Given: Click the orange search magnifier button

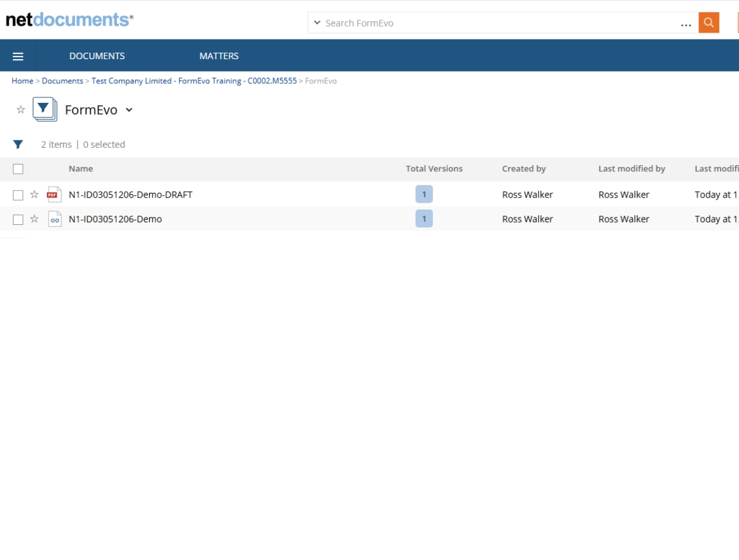Looking at the screenshot, I should click(x=709, y=23).
